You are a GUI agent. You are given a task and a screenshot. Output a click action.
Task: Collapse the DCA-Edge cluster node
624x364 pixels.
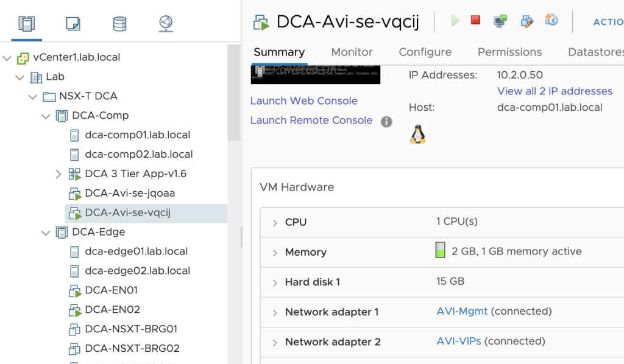(x=46, y=233)
